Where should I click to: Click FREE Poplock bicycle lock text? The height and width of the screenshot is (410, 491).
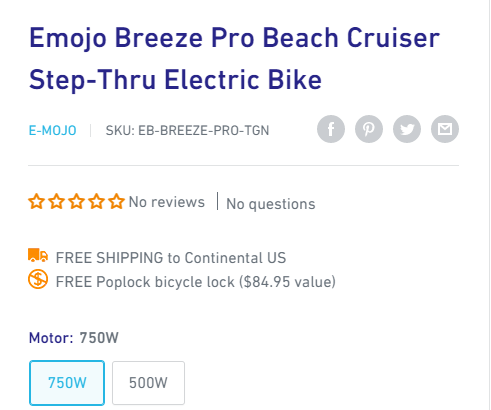[x=196, y=282]
